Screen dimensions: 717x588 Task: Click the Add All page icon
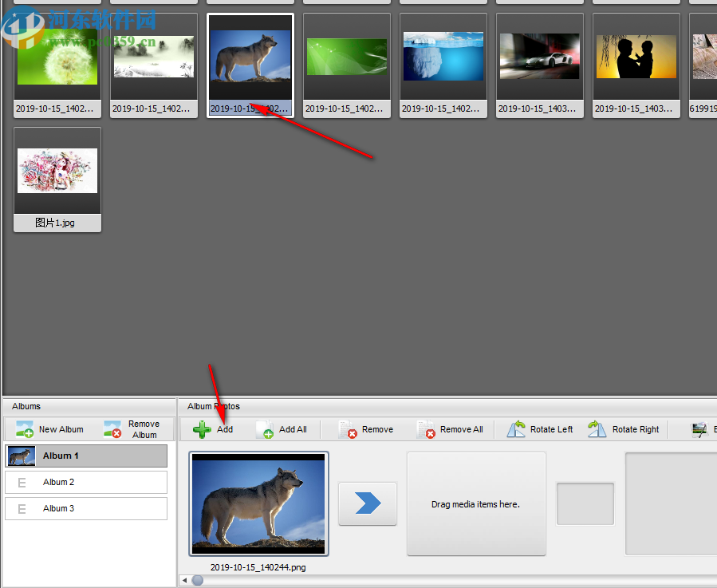265,429
